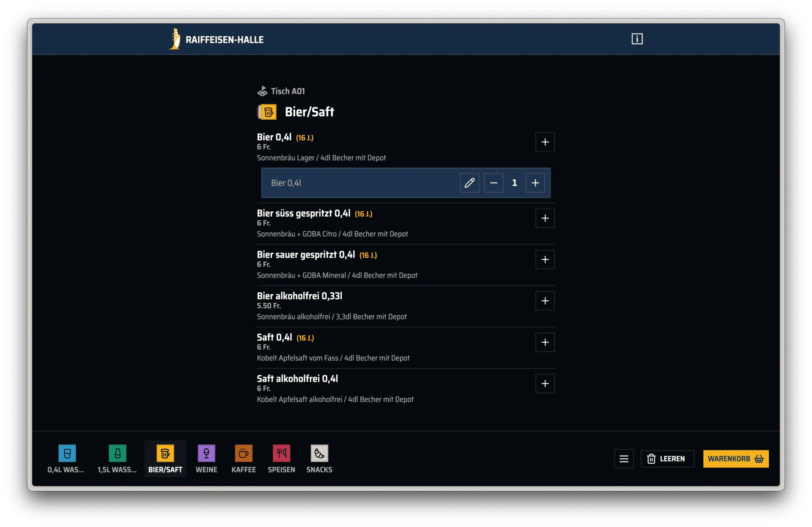
Task: Add Saft alkoholfrei 0,4l
Action: (x=545, y=384)
